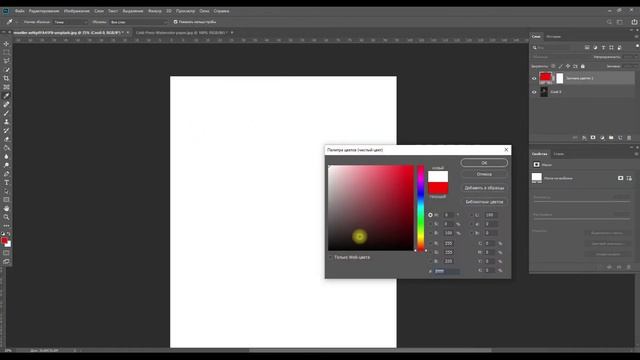
Task: Open the Layers panel flyout menu
Action: [636, 37]
